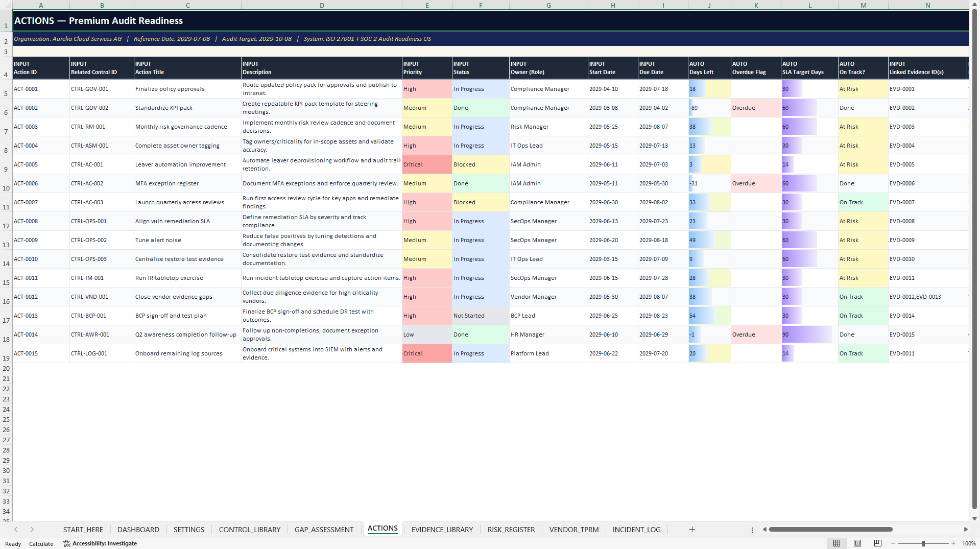
Task: Click the zoom out minus icon
Action: click(x=893, y=543)
